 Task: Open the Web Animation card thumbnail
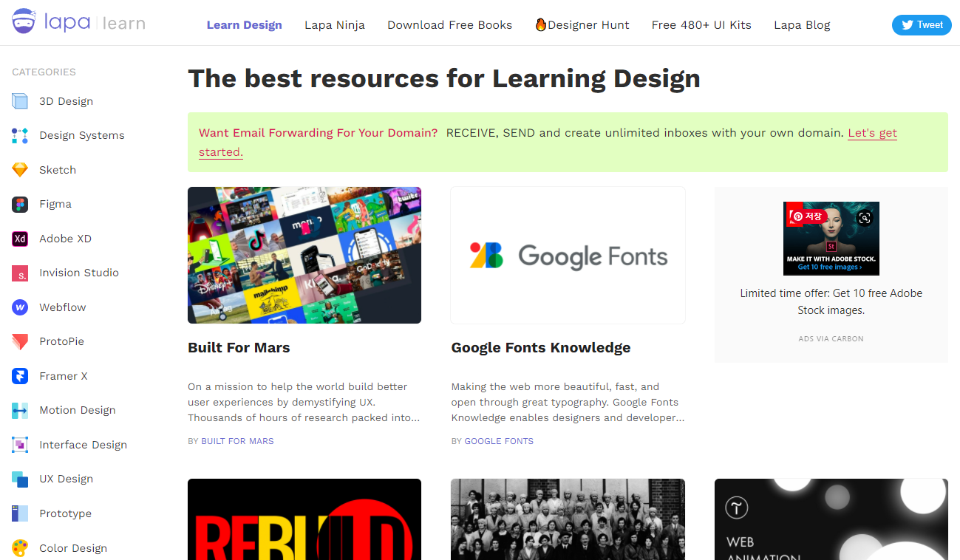click(831, 519)
